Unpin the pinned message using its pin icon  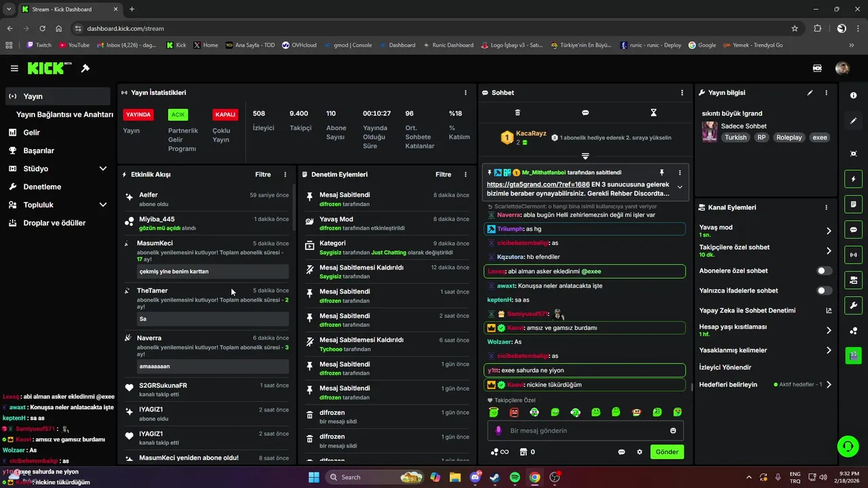[x=662, y=173]
